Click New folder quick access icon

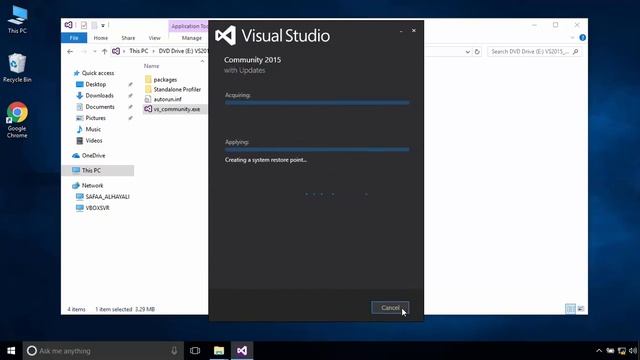94,25
